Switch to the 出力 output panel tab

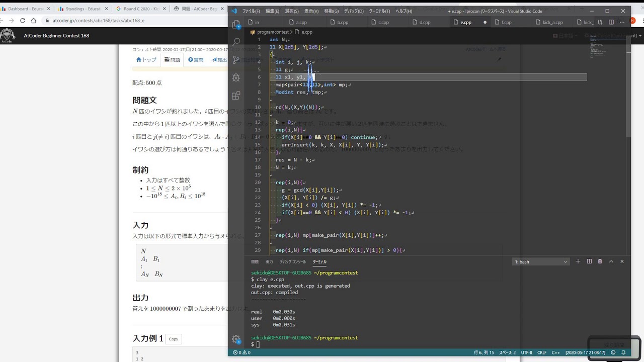click(x=269, y=261)
